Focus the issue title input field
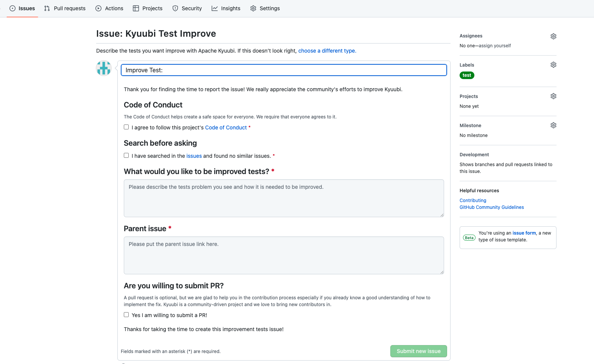 284,70
